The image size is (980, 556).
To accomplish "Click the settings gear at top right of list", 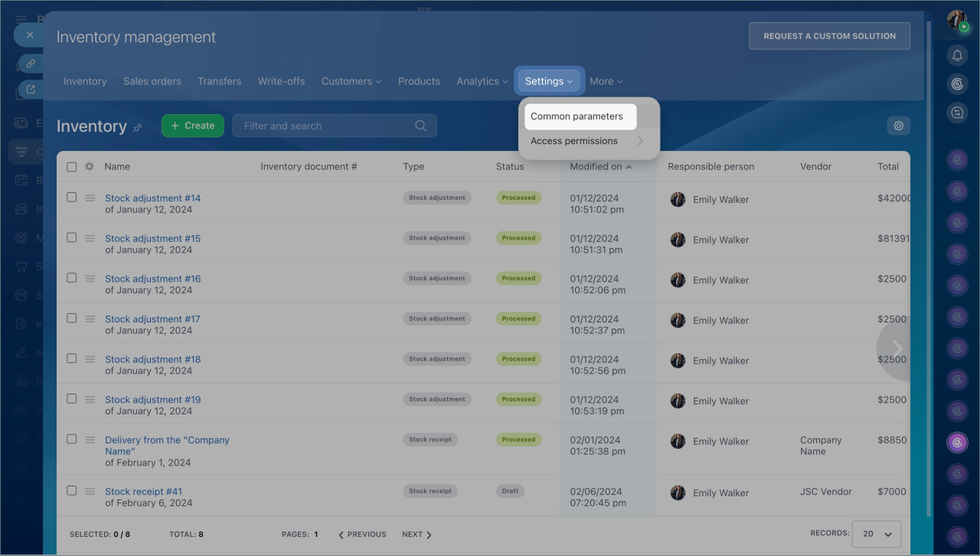I will [899, 126].
